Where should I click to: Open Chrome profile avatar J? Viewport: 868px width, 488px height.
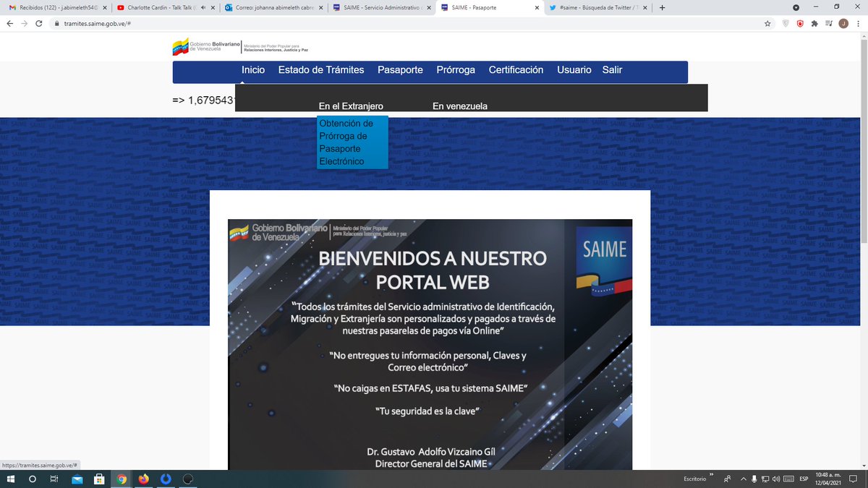pyautogui.click(x=843, y=23)
